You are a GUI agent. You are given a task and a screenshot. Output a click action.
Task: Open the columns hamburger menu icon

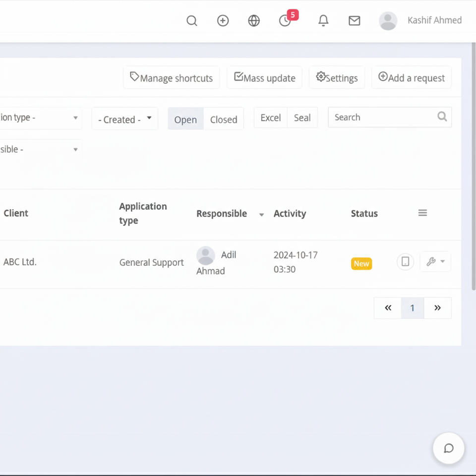422,213
